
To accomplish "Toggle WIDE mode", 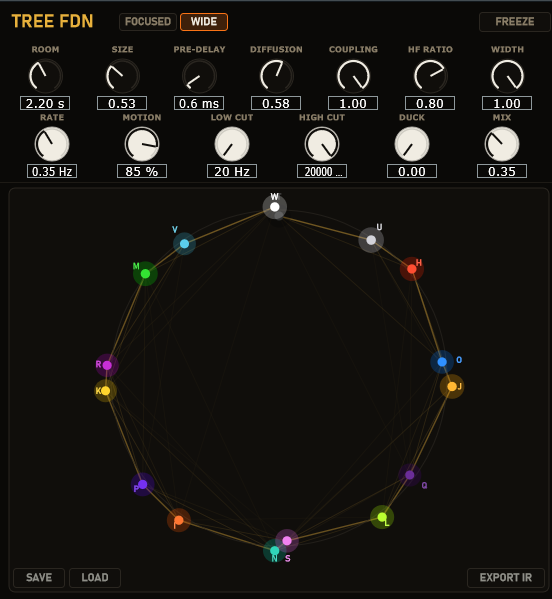I will click(x=204, y=22).
